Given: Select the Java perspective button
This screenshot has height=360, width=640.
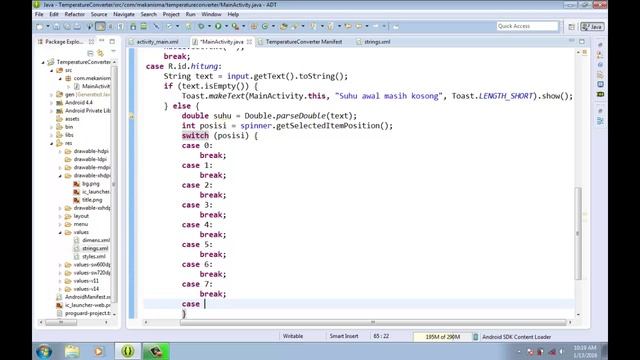Looking at the screenshot, I should pos(592,27).
